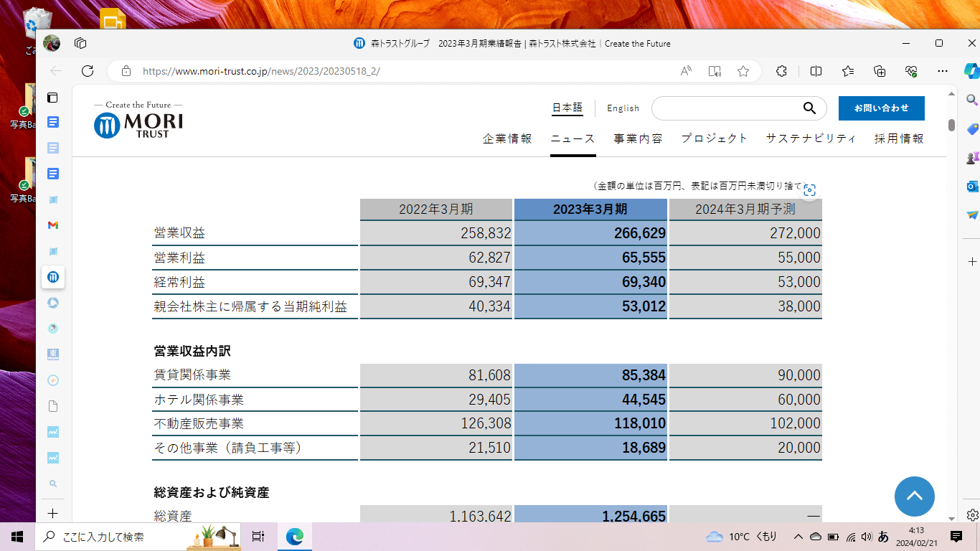Select 日本語 language link

(567, 108)
